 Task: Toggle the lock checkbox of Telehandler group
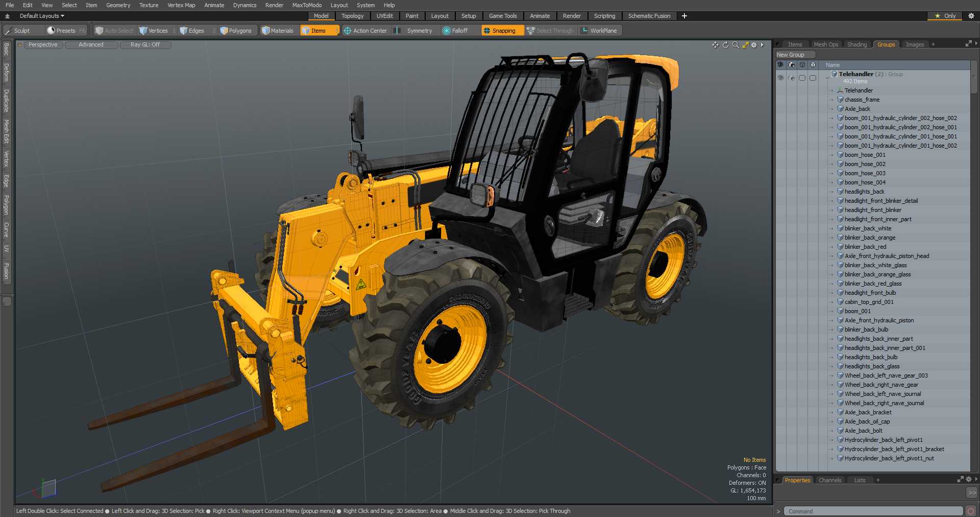[802, 78]
